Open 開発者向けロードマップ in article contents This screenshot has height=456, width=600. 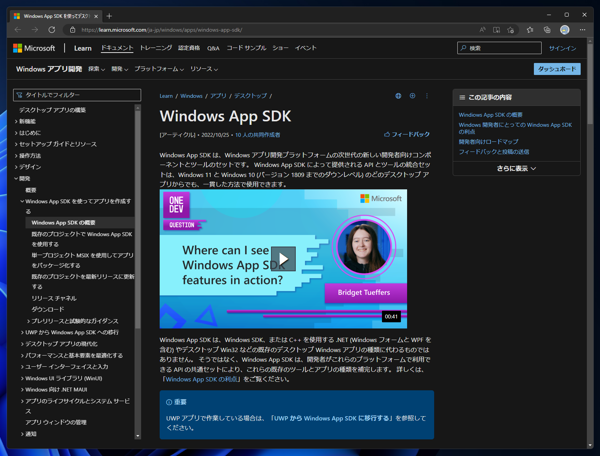coord(489,142)
